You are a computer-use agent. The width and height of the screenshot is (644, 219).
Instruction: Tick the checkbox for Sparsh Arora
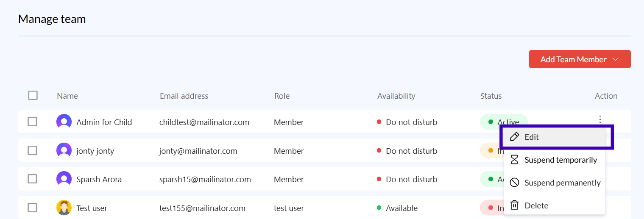pos(33,179)
